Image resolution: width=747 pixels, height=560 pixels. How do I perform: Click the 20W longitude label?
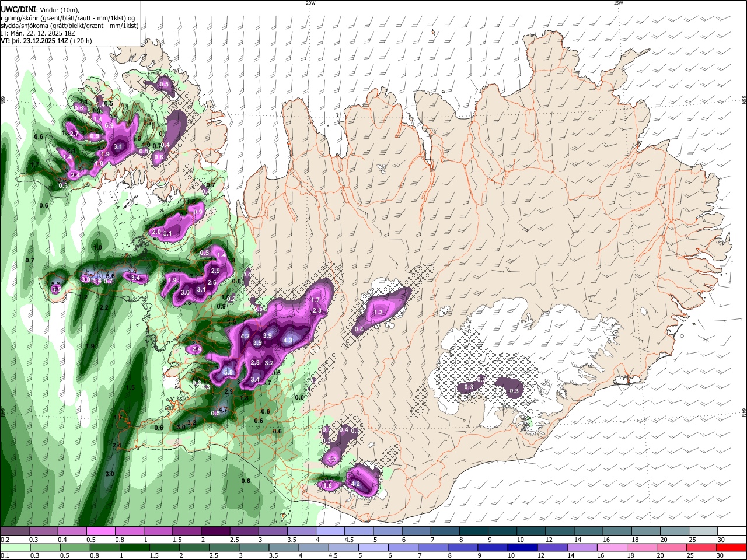coord(310,3)
